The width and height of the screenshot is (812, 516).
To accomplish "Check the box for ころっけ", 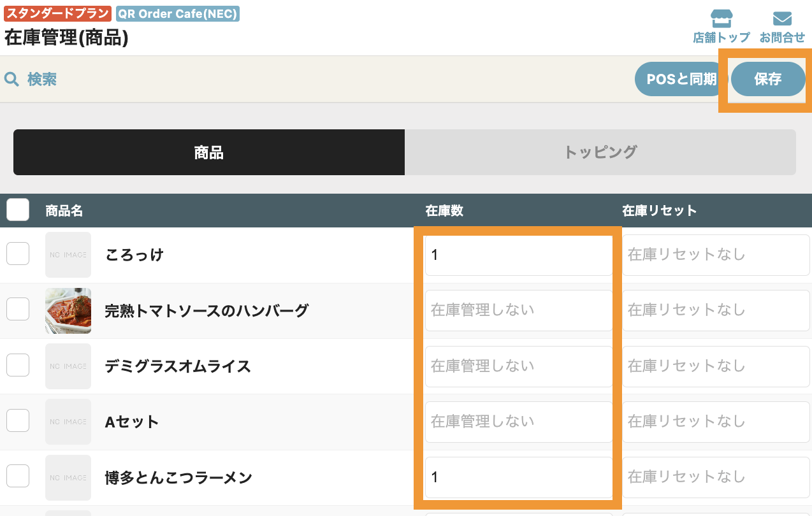I will [18, 254].
